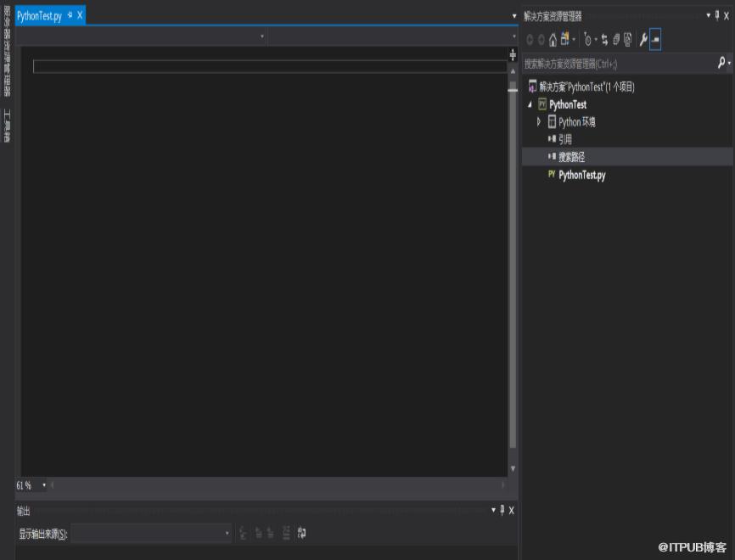Select the 搜索路径 tree node
735x560 pixels.
click(x=571, y=157)
